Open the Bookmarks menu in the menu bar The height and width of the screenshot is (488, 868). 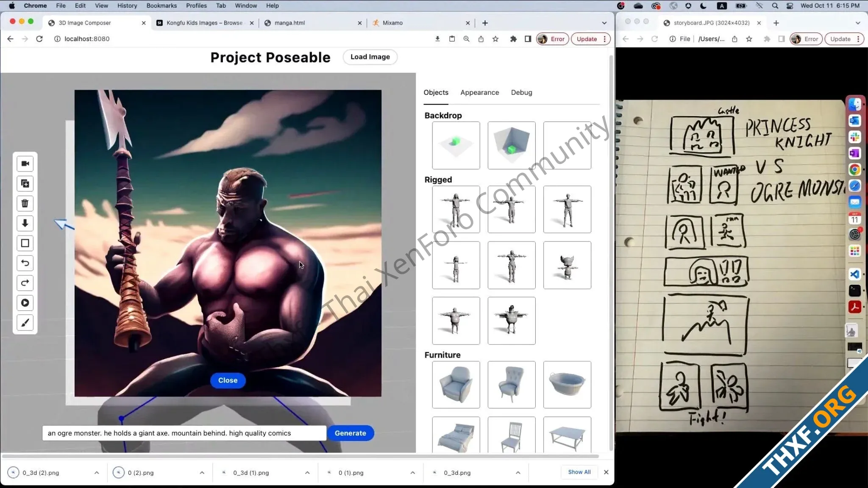coord(161,6)
